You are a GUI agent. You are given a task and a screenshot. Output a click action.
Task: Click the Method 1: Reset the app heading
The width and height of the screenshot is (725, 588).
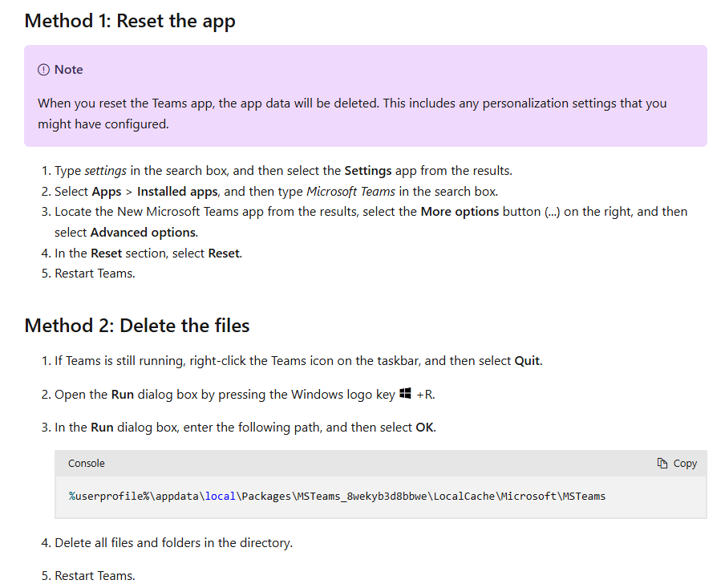(x=130, y=21)
